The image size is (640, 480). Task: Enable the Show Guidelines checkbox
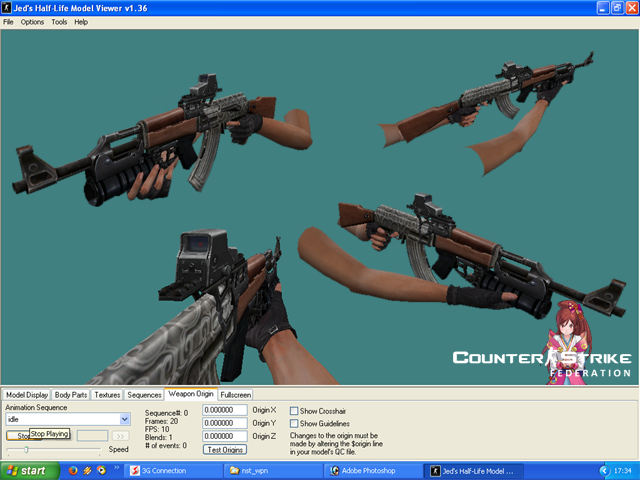point(294,423)
